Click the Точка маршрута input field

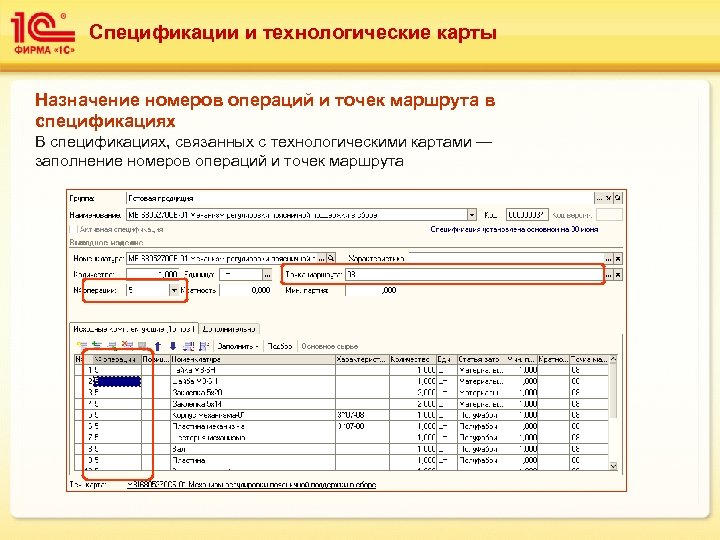(x=474, y=275)
